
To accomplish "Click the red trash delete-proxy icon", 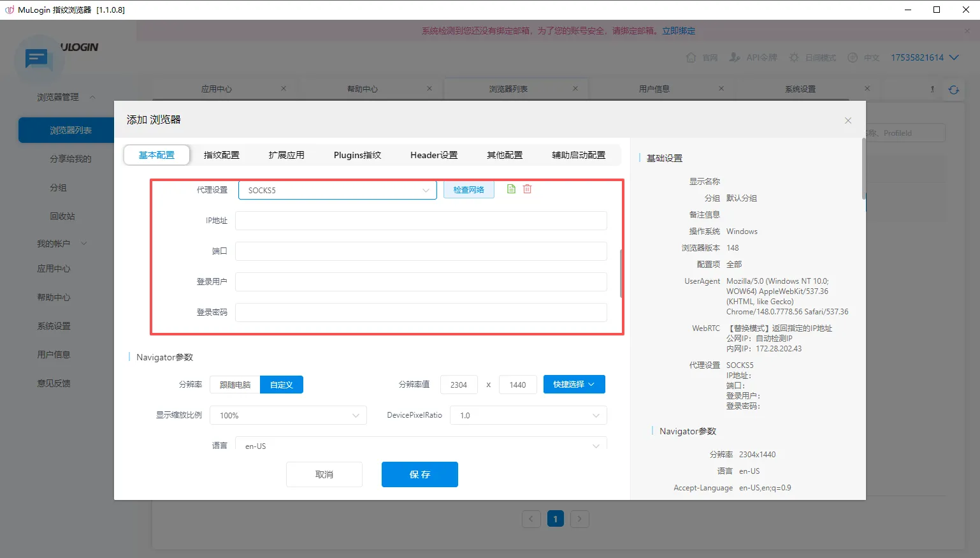I will tap(527, 189).
